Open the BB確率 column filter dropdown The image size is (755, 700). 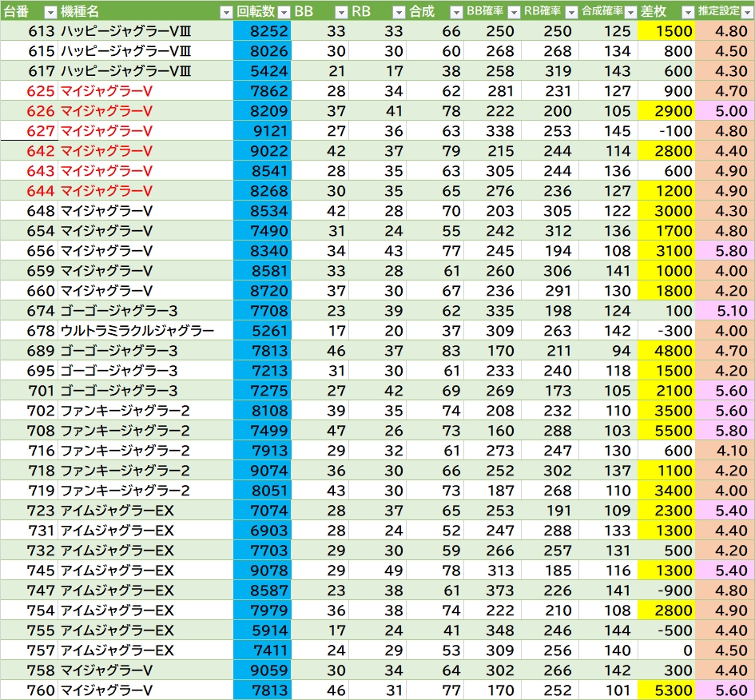pos(514,13)
